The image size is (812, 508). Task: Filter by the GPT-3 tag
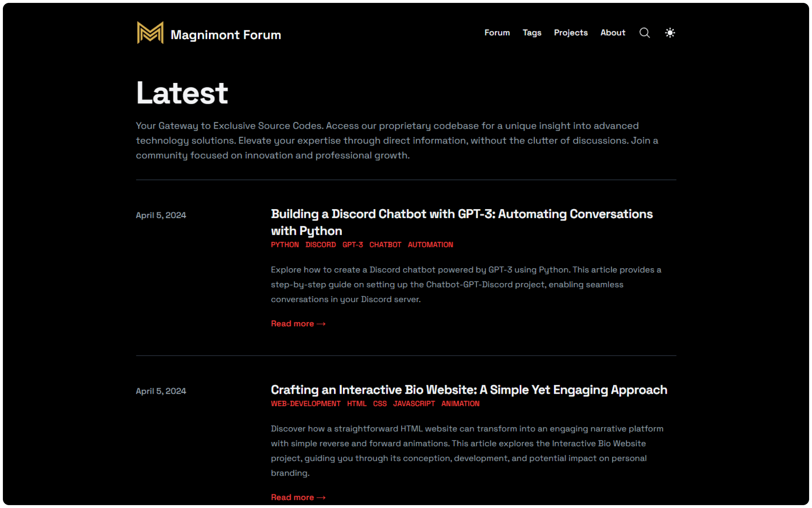[352, 245]
